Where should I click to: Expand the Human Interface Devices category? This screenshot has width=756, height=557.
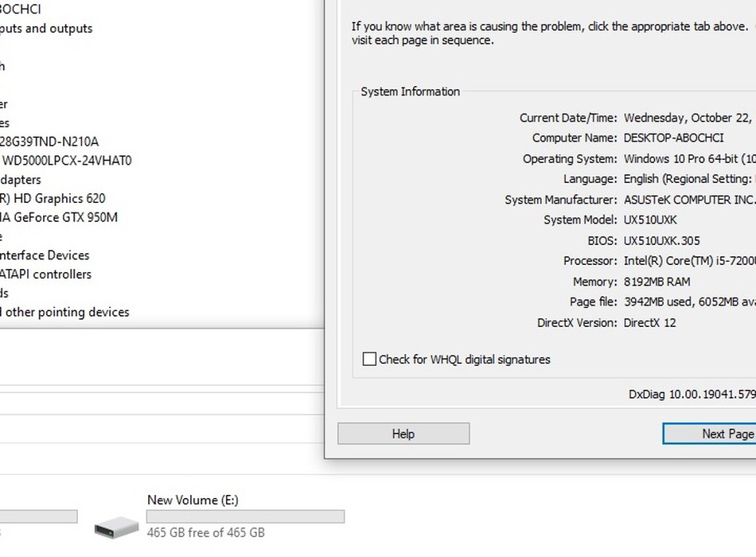pos(45,255)
